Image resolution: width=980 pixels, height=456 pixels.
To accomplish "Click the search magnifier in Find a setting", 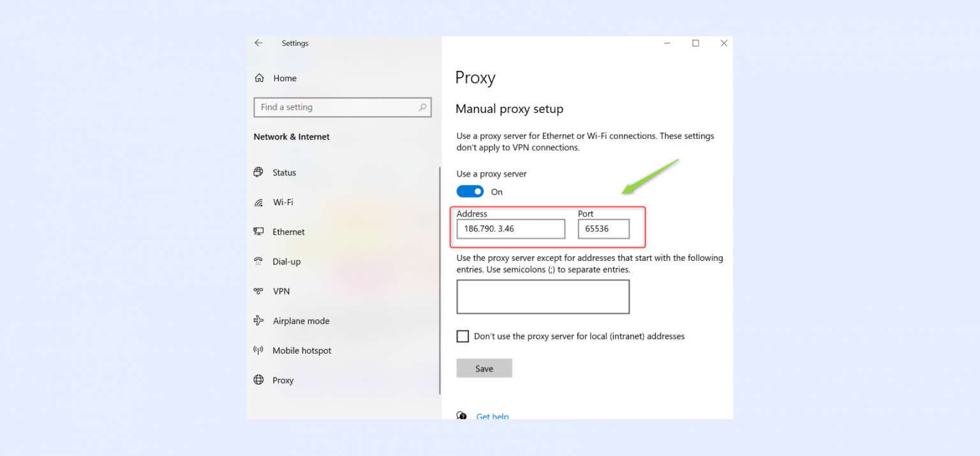I will coord(422,107).
